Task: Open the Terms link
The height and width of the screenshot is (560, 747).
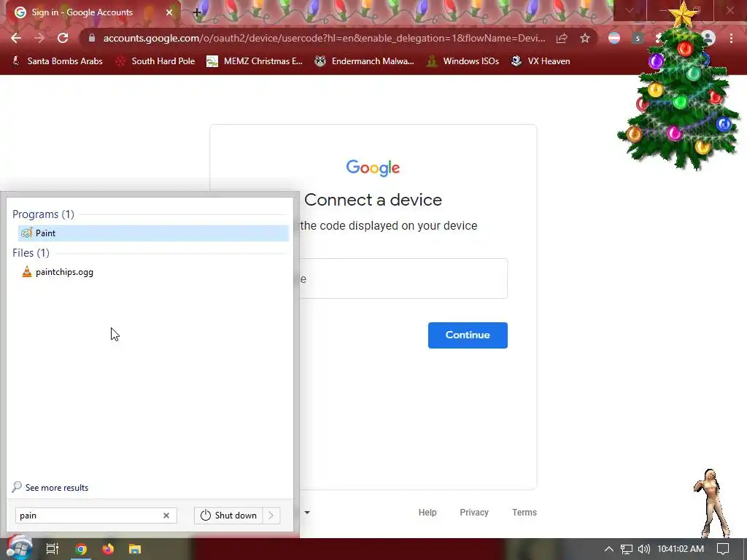Action: (x=524, y=513)
